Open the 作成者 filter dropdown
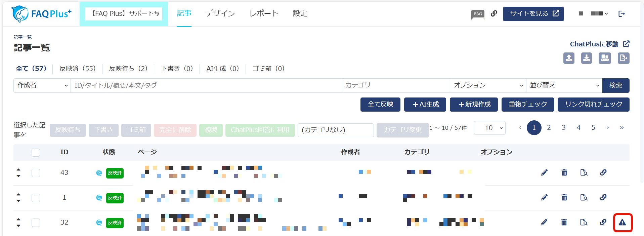 coord(42,85)
